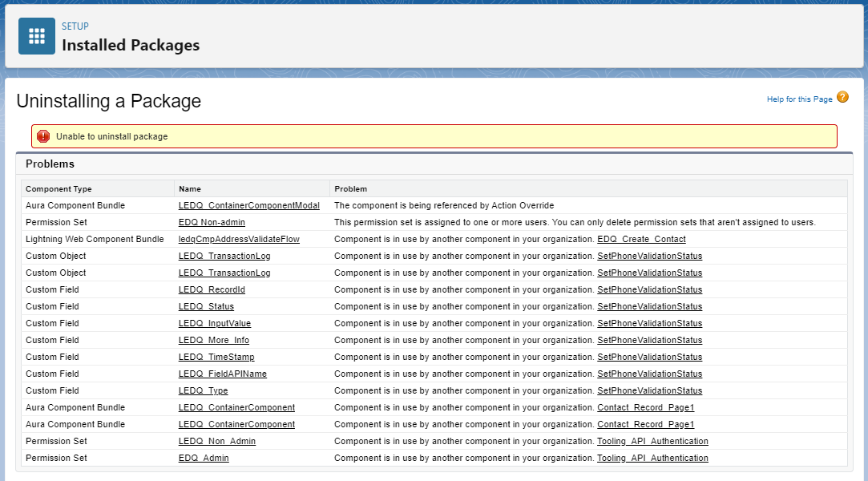868x481 pixels.
Task: Open the LEDQ_InputValue field link
Action: (214, 323)
